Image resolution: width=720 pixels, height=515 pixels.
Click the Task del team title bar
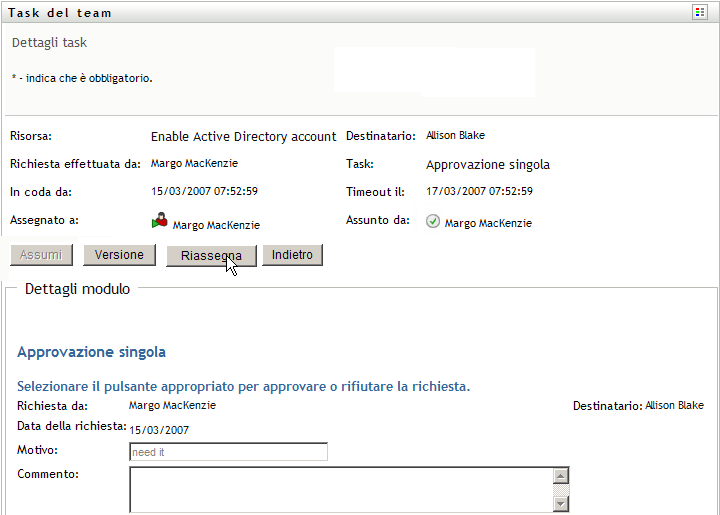click(60, 13)
